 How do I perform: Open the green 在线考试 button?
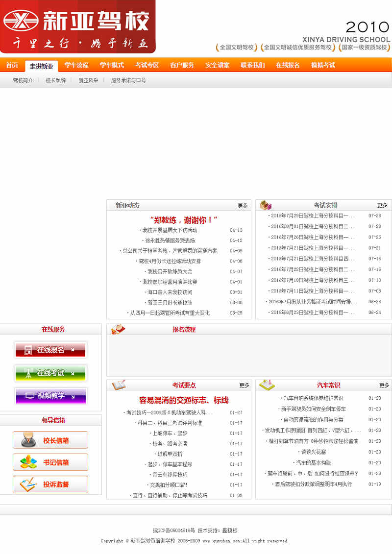coord(50,373)
